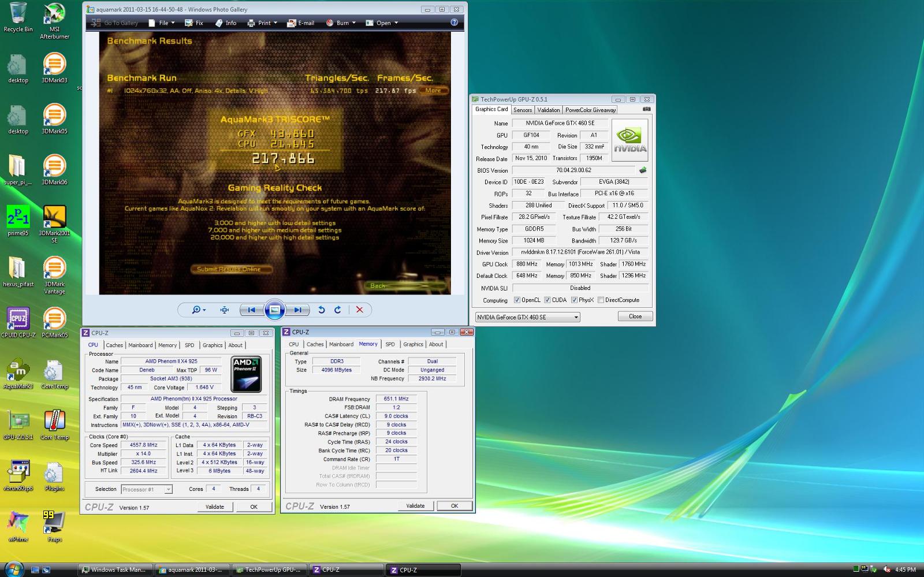Launch Fraps desktop icon
The image size is (924, 577).
(x=54, y=526)
